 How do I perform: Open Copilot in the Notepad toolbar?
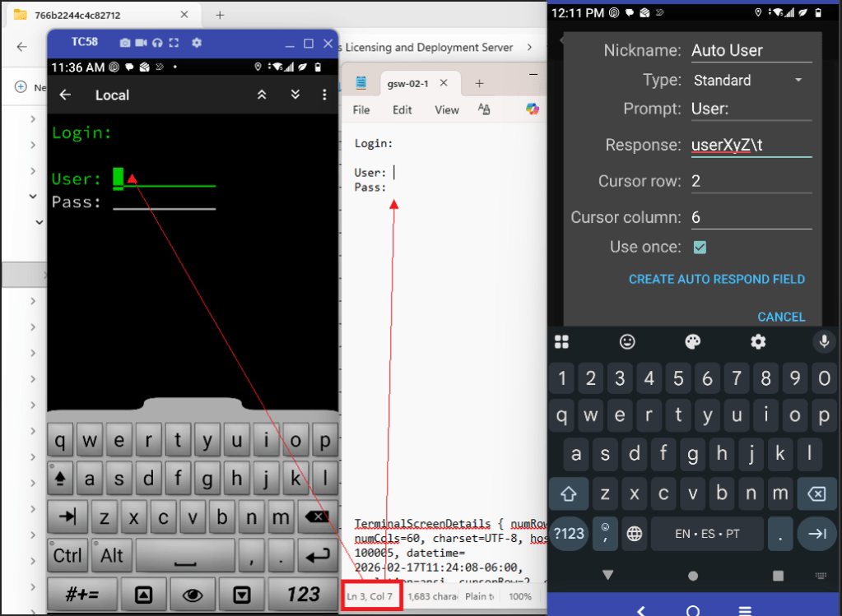pos(533,108)
